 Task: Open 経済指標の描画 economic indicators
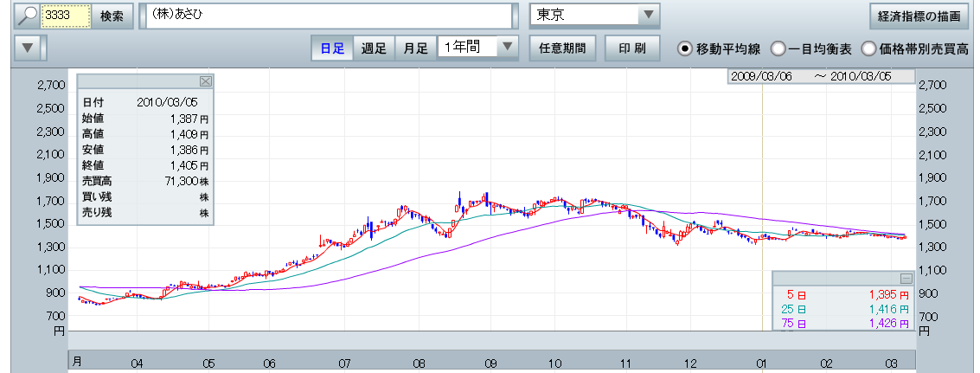point(919,16)
